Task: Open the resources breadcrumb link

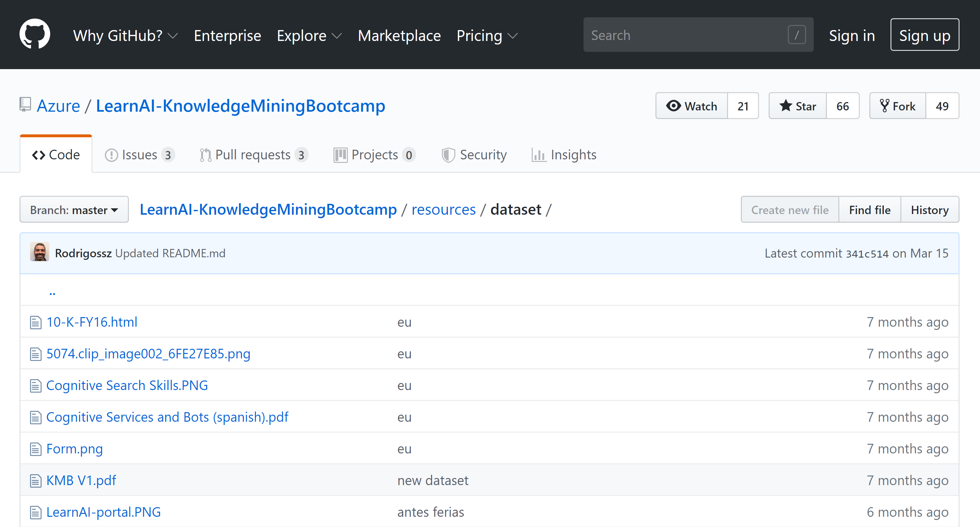Action: [x=443, y=209]
